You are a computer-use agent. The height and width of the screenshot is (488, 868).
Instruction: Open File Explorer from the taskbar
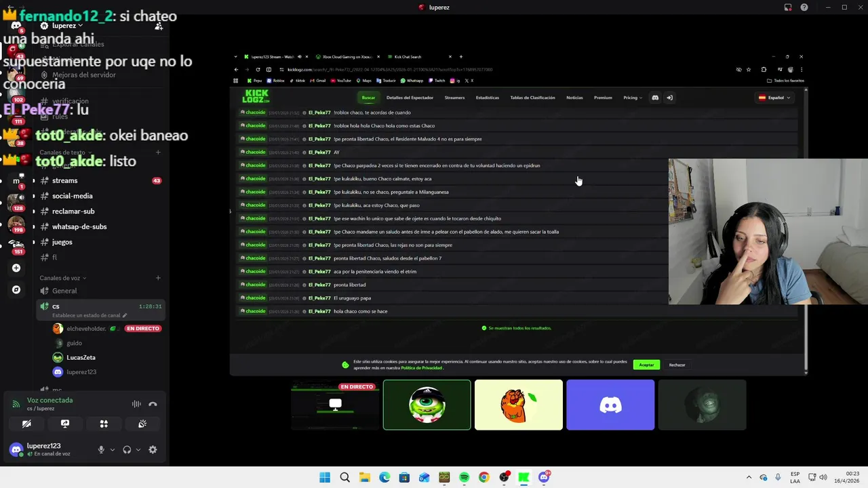coord(365,477)
